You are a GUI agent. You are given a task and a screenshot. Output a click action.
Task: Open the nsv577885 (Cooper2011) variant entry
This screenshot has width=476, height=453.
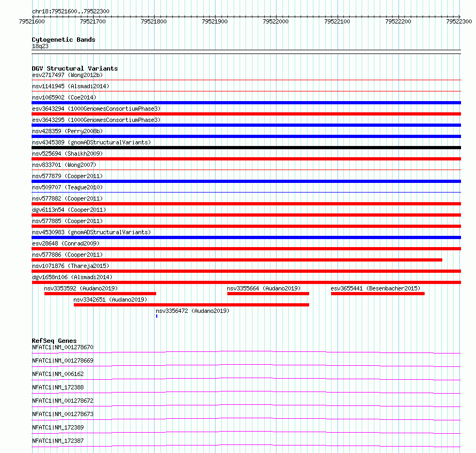pos(67,221)
